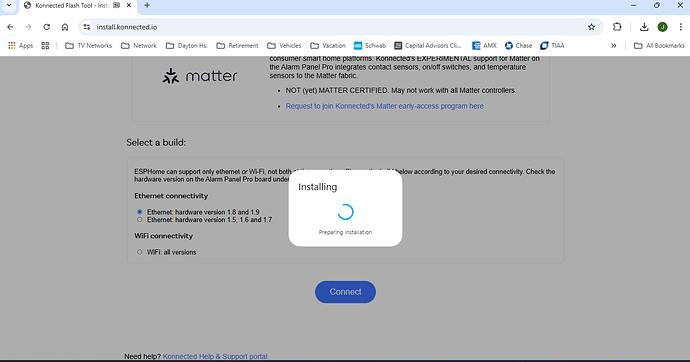Image resolution: width=690 pixels, height=362 pixels.
Task: Expand the Vehicles bookmark folder
Action: [x=284, y=45]
